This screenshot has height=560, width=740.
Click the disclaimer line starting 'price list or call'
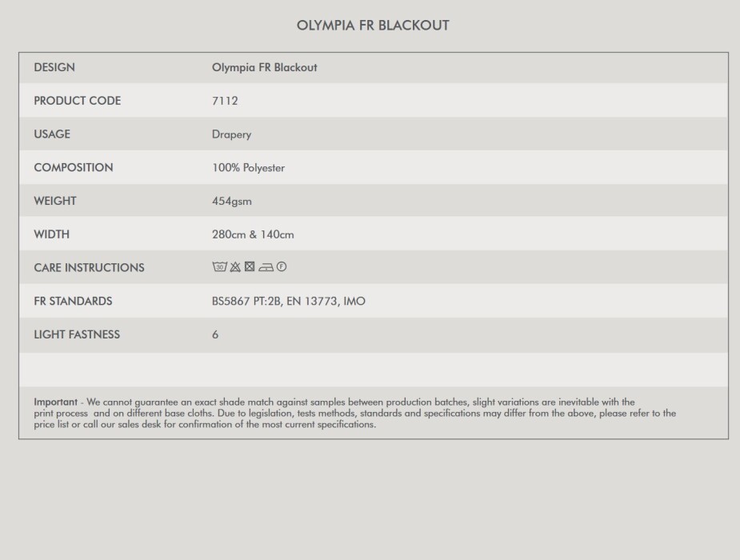pos(205,424)
